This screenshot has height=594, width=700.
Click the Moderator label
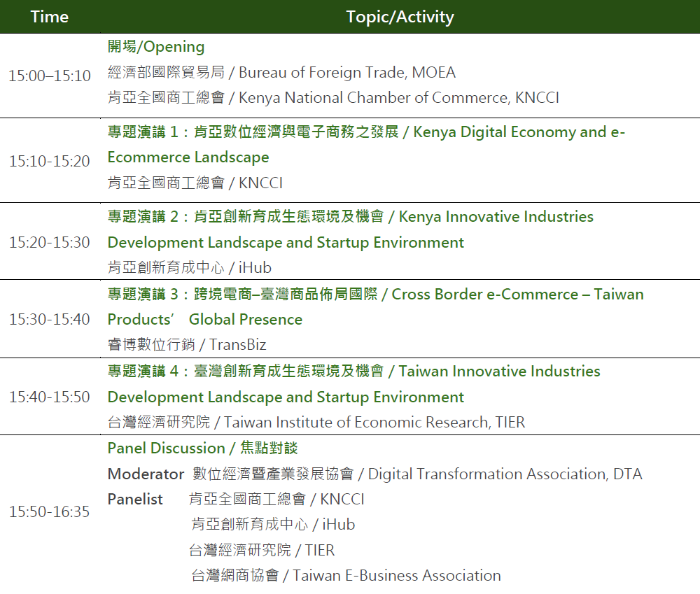tap(146, 474)
